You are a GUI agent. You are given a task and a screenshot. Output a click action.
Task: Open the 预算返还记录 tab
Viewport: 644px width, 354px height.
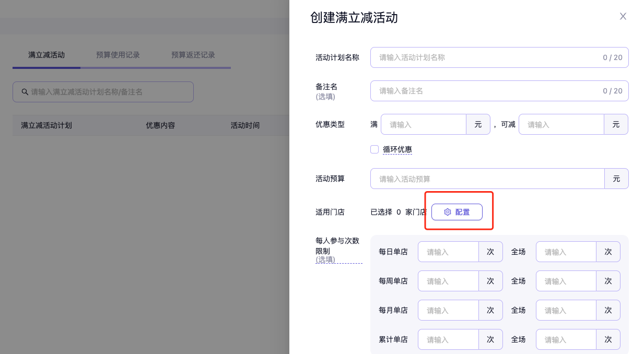tap(193, 55)
